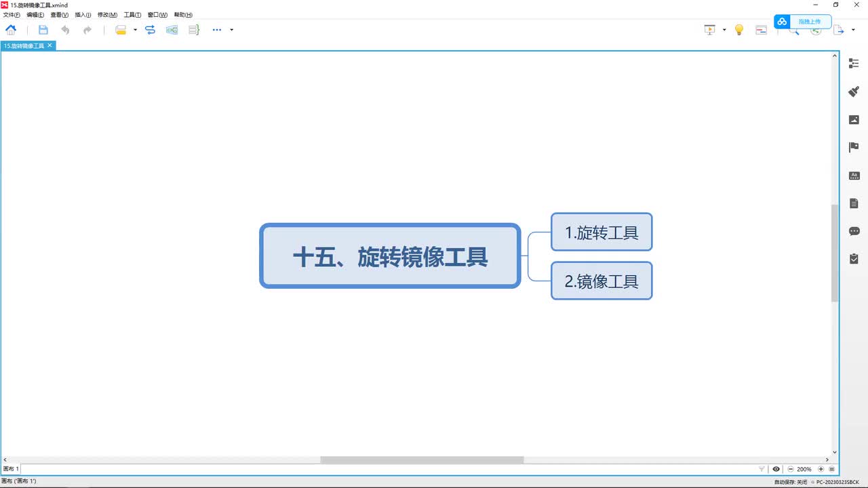Save the mind map file
This screenshot has width=868, height=488.
click(43, 30)
